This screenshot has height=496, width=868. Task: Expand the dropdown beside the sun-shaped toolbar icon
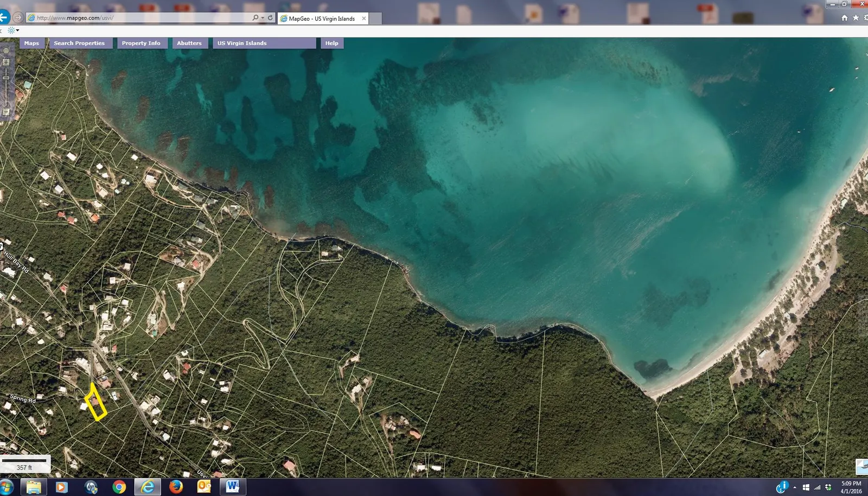point(17,30)
